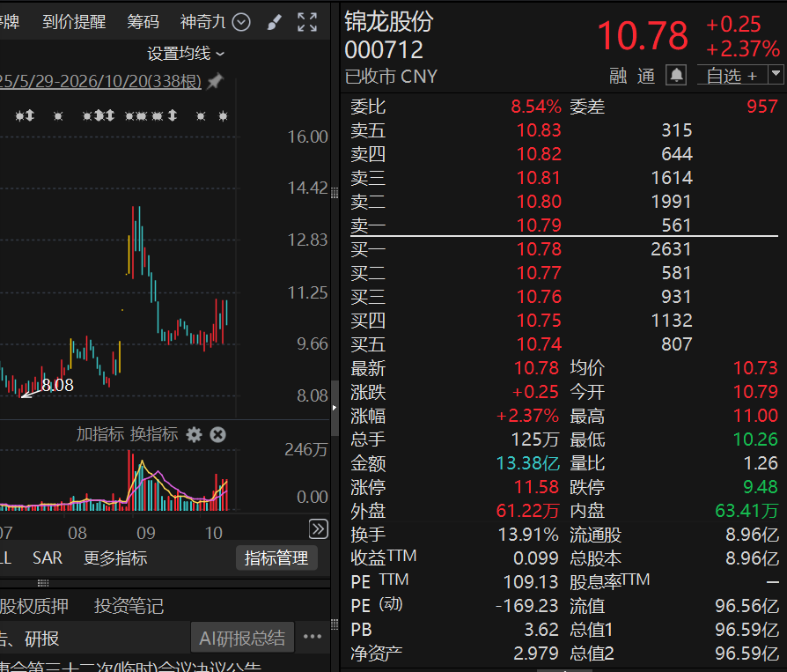Image resolution: width=787 pixels, height=672 pixels.
Task: Expand the 神奇九 dropdown circle arrow
Action: (241, 22)
